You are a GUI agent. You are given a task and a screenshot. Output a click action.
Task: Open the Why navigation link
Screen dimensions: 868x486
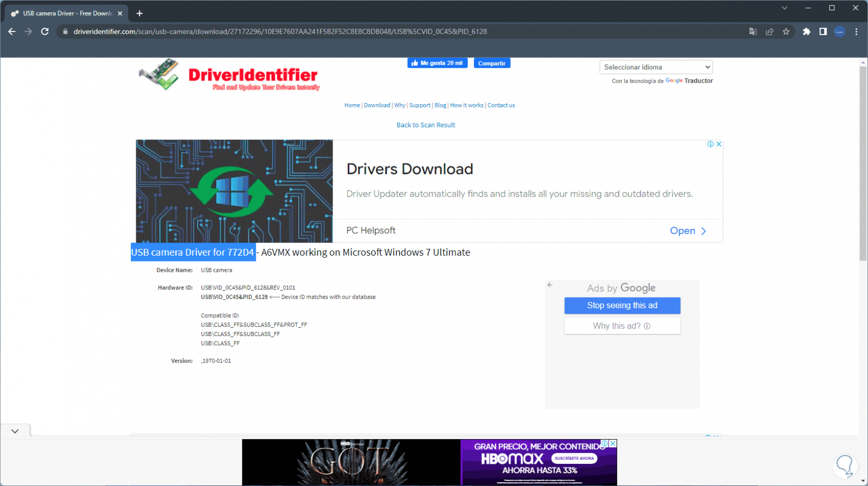point(400,105)
